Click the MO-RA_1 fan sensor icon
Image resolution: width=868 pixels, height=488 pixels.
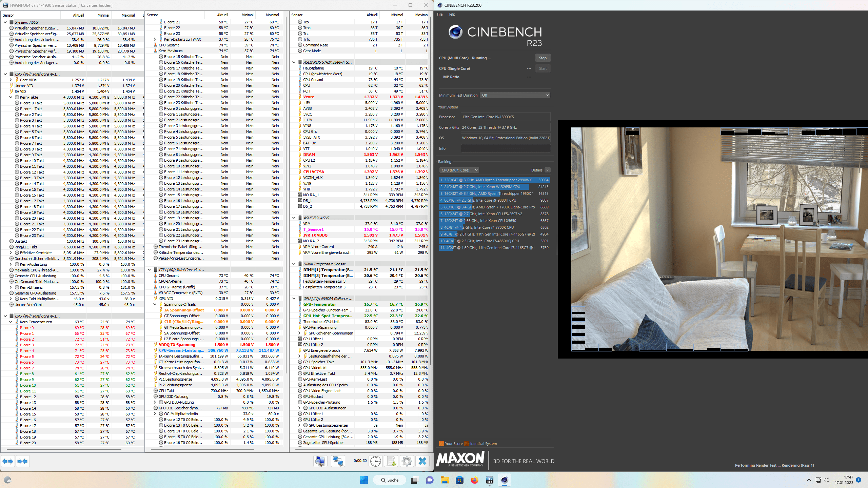[x=300, y=195]
